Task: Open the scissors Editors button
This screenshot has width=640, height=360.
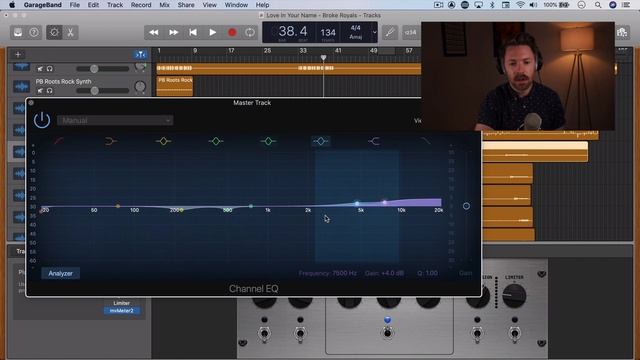Action: click(x=70, y=32)
